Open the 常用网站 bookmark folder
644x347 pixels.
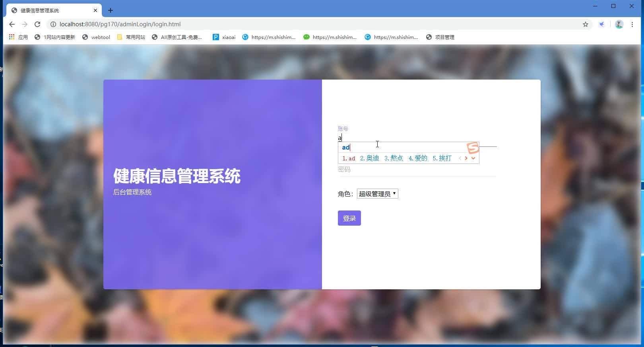coord(131,37)
